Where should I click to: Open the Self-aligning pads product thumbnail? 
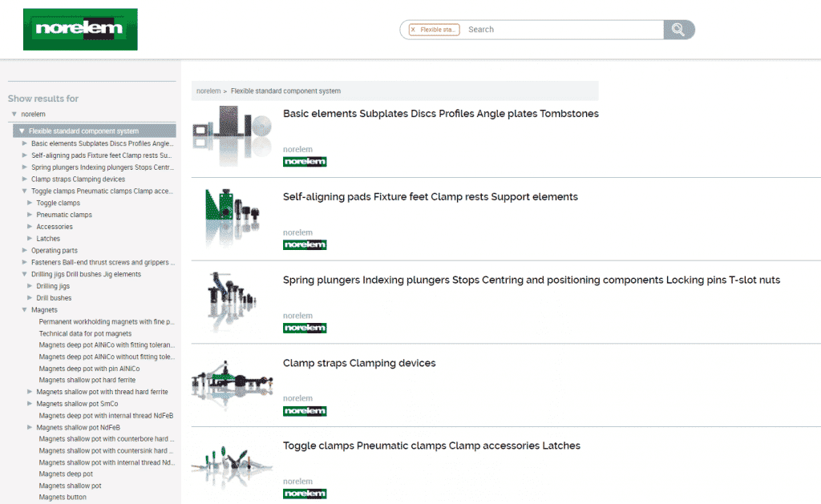point(233,218)
